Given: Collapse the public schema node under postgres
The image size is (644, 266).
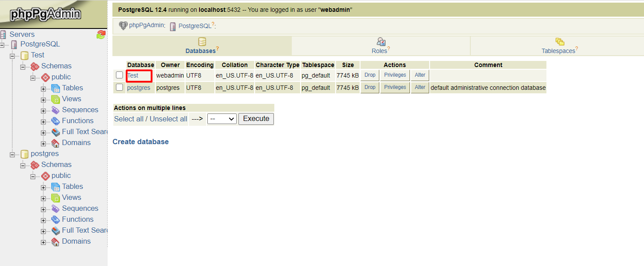Looking at the screenshot, I should tap(33, 176).
